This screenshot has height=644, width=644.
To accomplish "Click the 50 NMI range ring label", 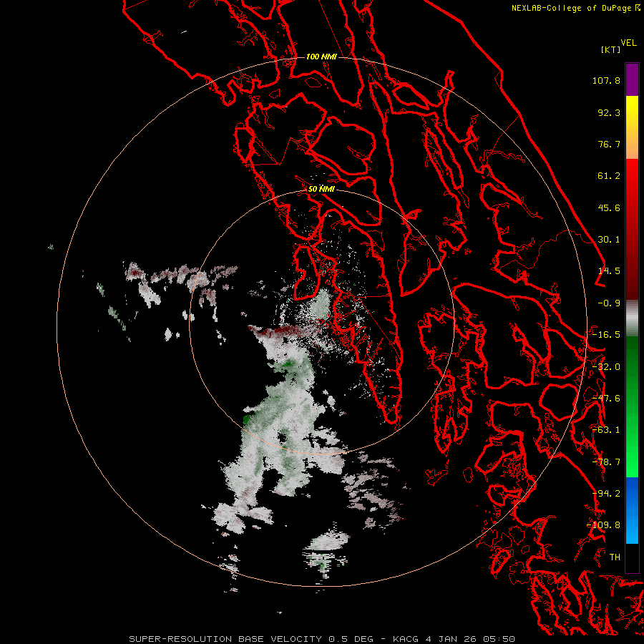I will (x=321, y=190).
